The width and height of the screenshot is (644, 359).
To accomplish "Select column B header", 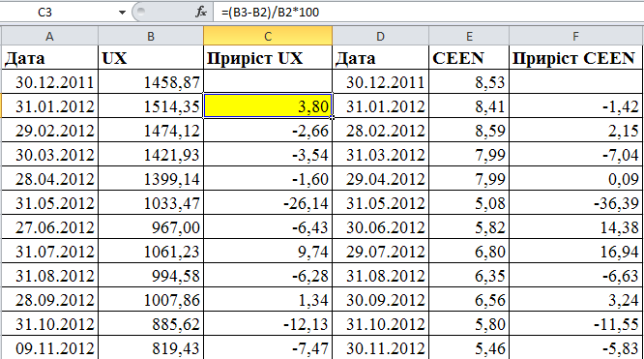I will point(151,36).
